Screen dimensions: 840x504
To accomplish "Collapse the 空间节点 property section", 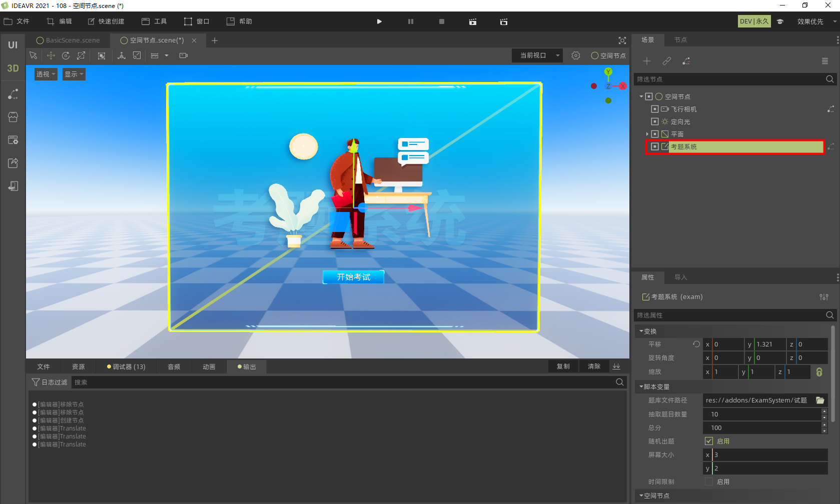I will [641, 495].
